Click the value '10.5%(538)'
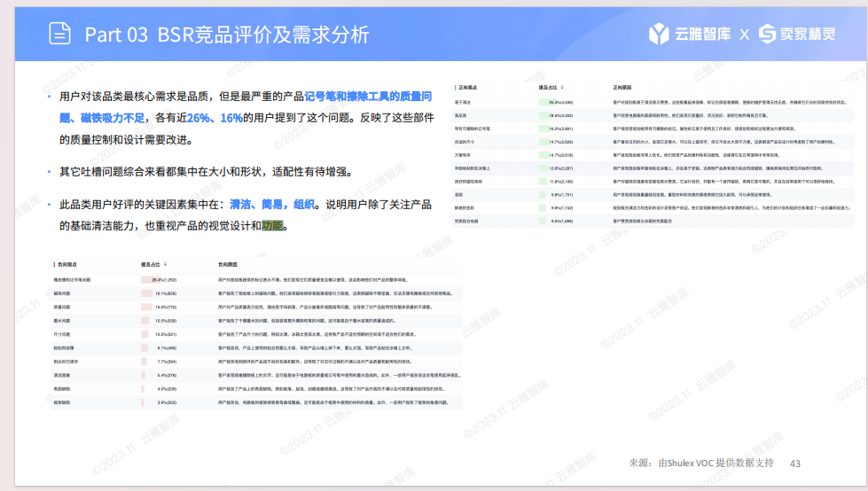Viewport: 868px width, 491px height. (166, 321)
